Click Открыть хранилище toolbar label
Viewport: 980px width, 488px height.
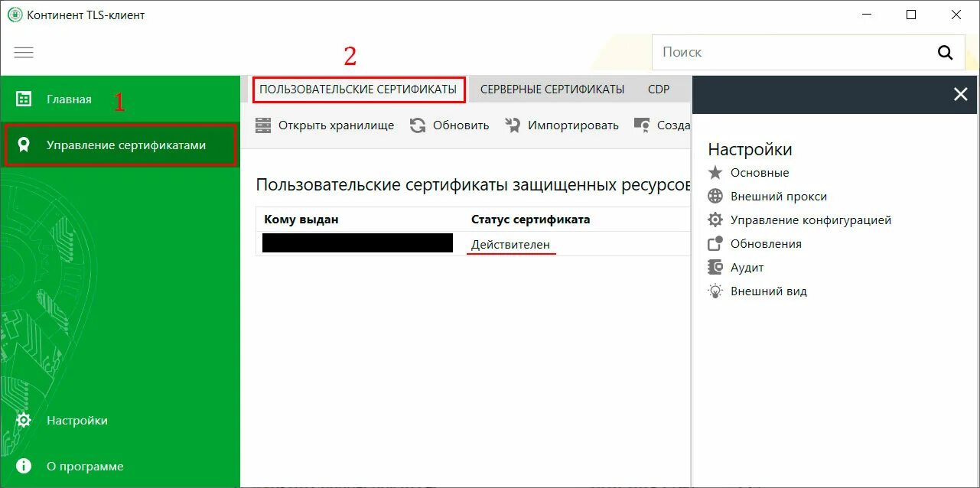336,125
